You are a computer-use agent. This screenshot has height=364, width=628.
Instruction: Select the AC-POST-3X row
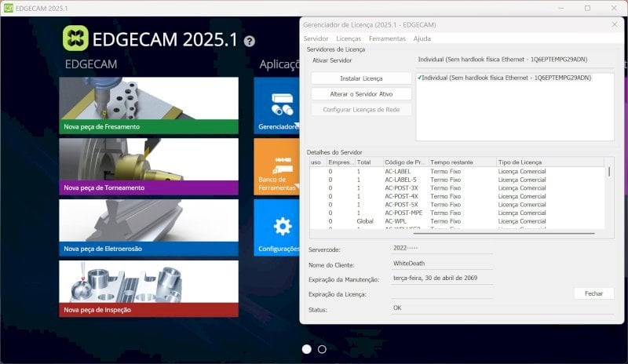457,188
